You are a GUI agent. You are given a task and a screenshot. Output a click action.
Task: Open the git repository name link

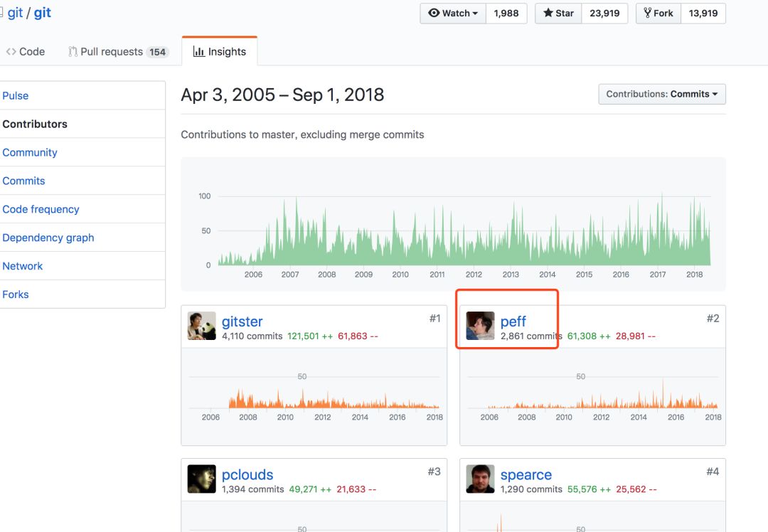pyautogui.click(x=42, y=13)
